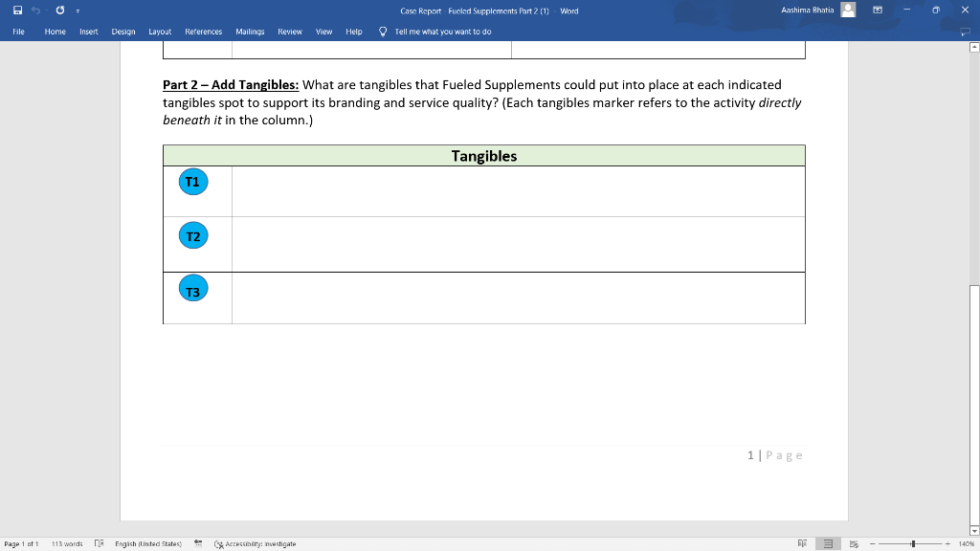Click the user profile avatar icon
Viewport: 980px width, 551px height.
[x=848, y=10]
